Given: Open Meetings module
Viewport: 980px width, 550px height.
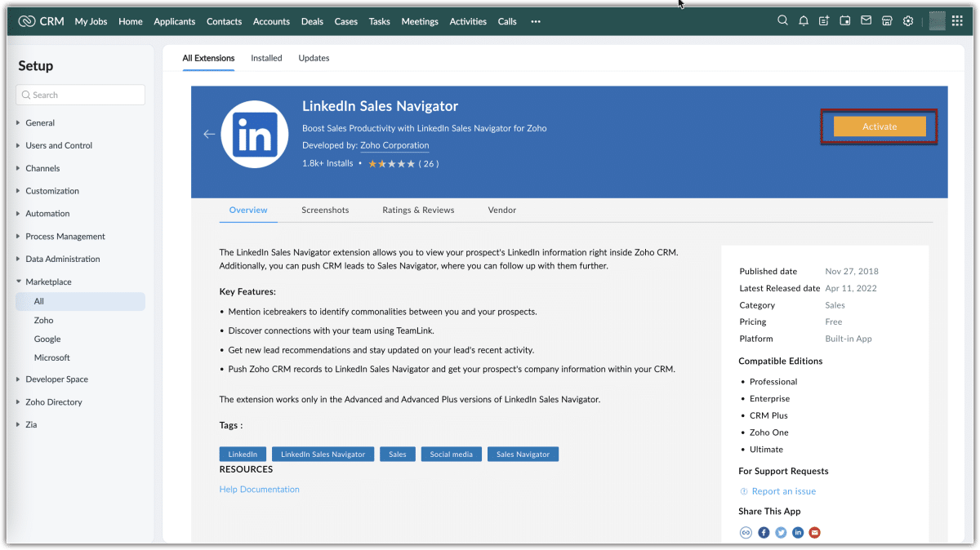Looking at the screenshot, I should point(420,21).
